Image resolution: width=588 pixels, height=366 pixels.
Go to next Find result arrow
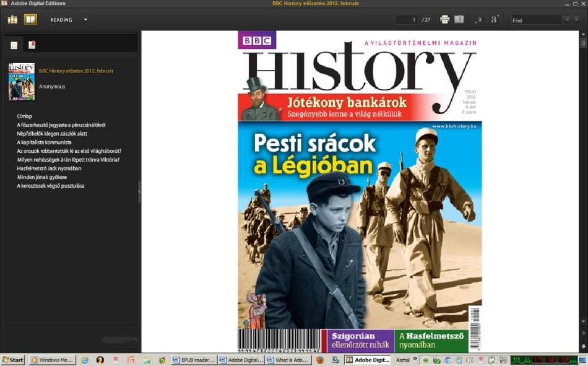576,20
